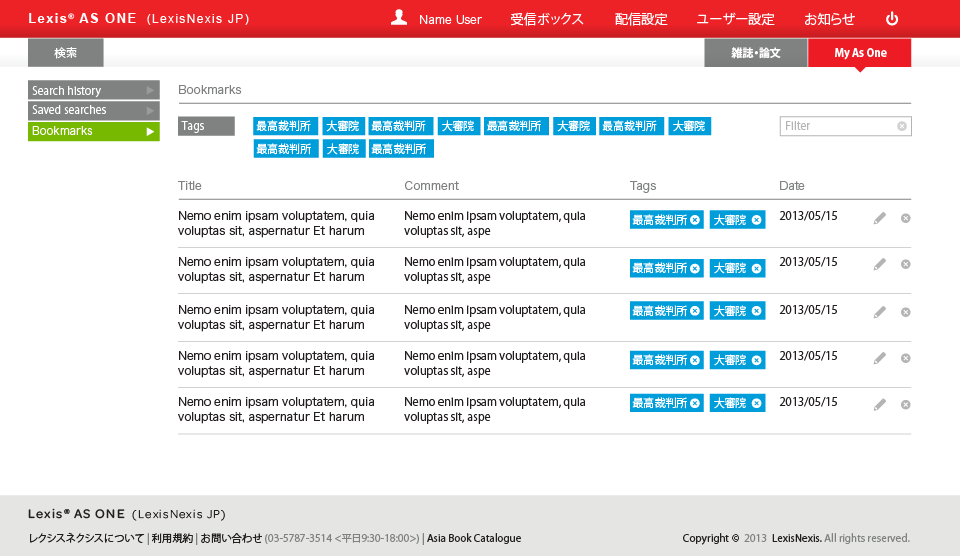Remove 最高裁判所 tag from first row
The height and width of the screenshot is (556, 960).
(695, 220)
